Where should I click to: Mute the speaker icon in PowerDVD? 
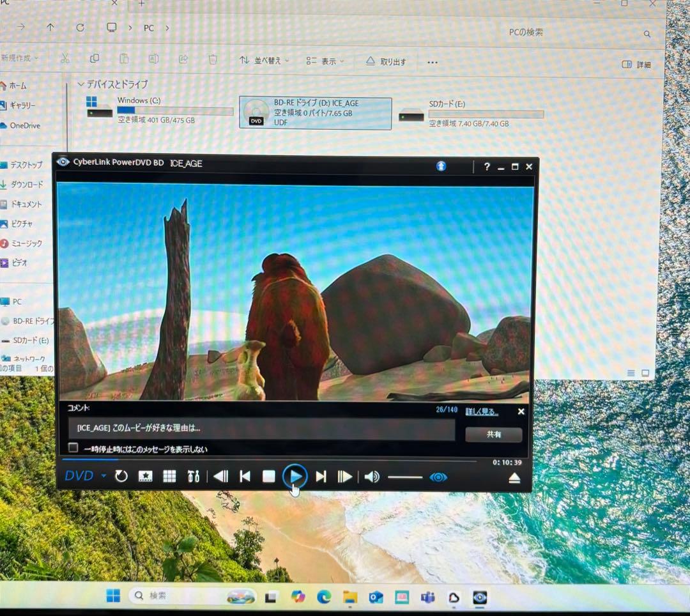pos(371,476)
